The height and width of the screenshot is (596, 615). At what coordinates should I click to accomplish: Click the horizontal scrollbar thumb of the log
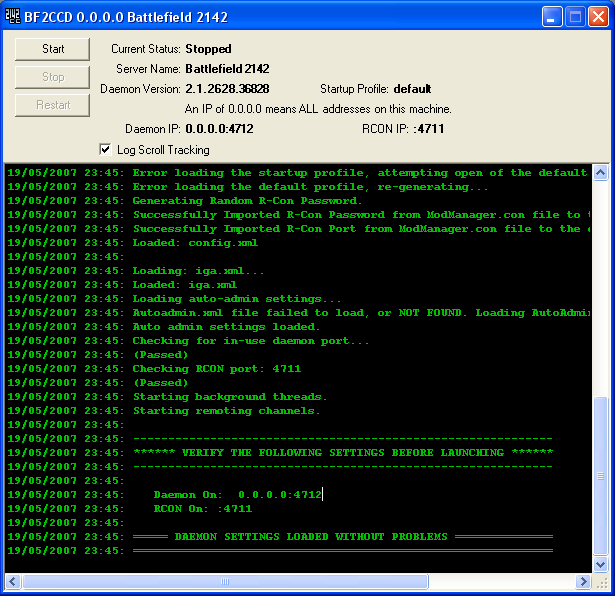coord(225,581)
